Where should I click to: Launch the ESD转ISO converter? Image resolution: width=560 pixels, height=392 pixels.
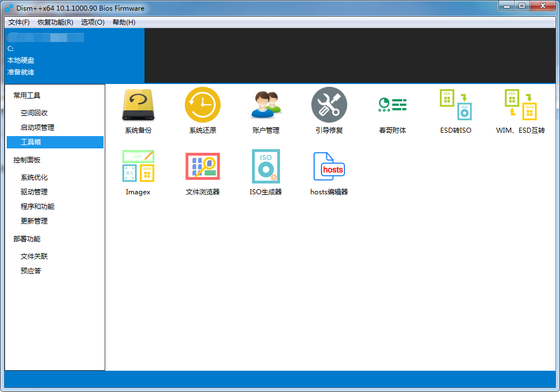pos(455,105)
